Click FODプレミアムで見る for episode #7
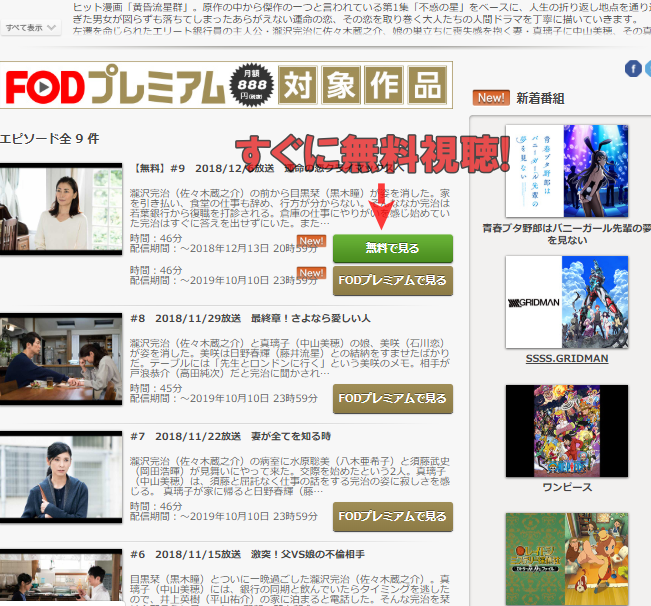Image resolution: width=651 pixels, height=606 pixels. (x=393, y=516)
